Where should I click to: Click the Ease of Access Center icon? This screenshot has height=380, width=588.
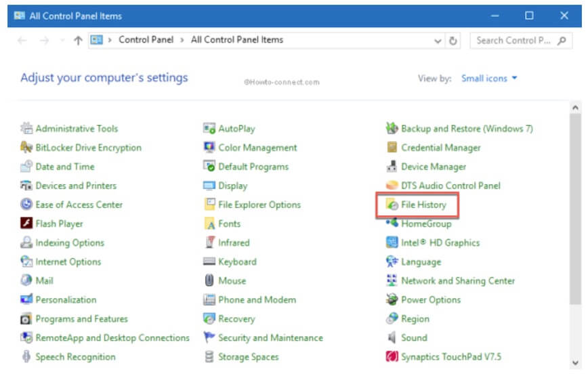tap(26, 205)
